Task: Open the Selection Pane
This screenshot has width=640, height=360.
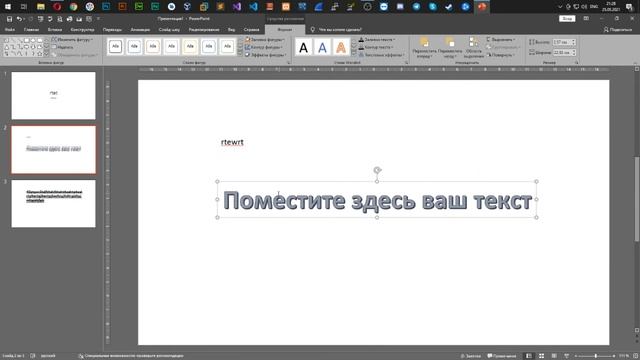Action: (473, 47)
